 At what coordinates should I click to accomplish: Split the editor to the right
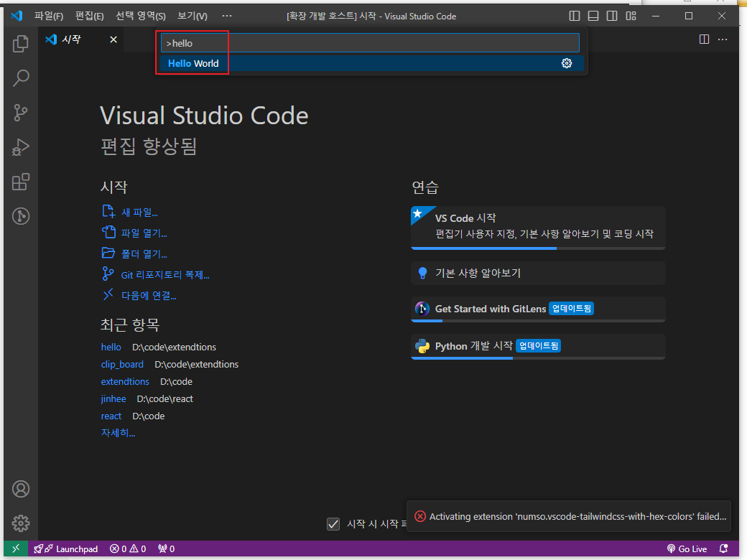tap(704, 39)
